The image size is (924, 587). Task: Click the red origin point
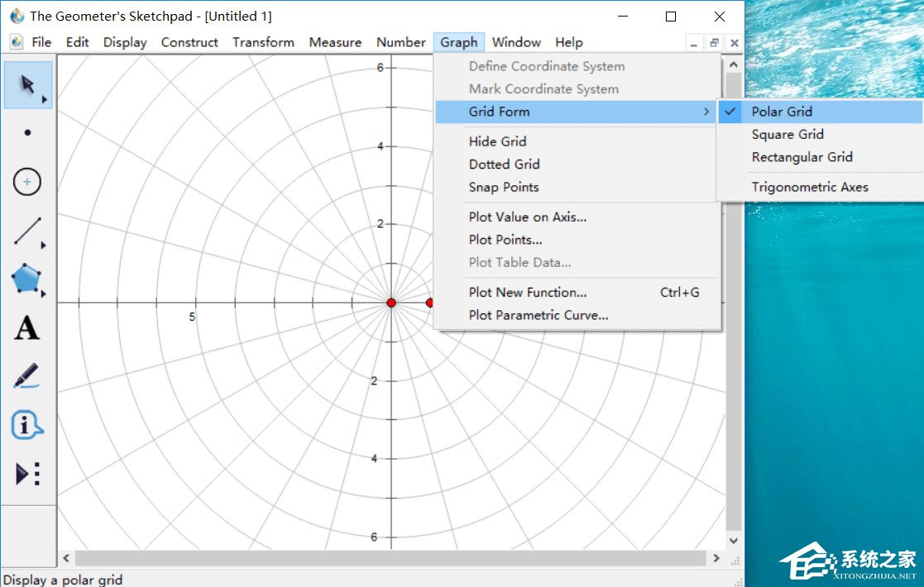pos(391,303)
